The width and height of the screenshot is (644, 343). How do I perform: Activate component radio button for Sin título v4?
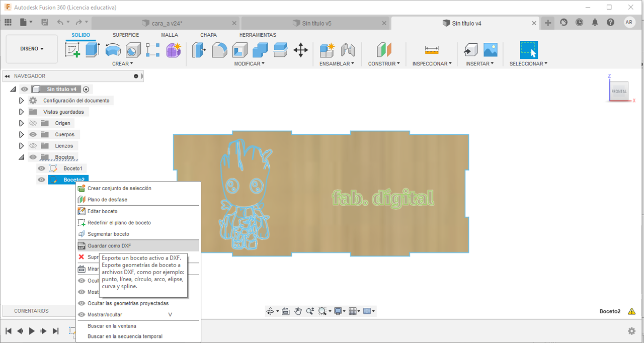coord(86,89)
